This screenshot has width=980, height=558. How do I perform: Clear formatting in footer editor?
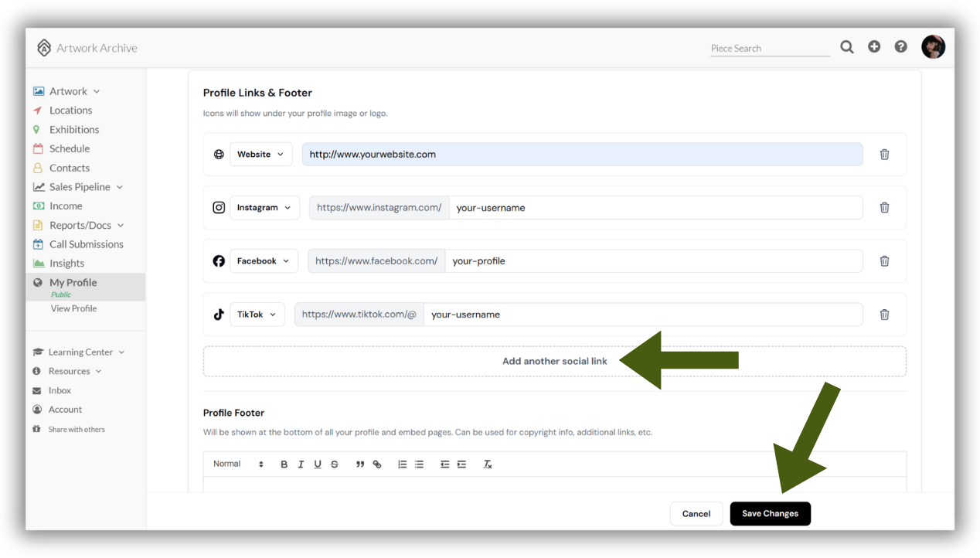(488, 464)
